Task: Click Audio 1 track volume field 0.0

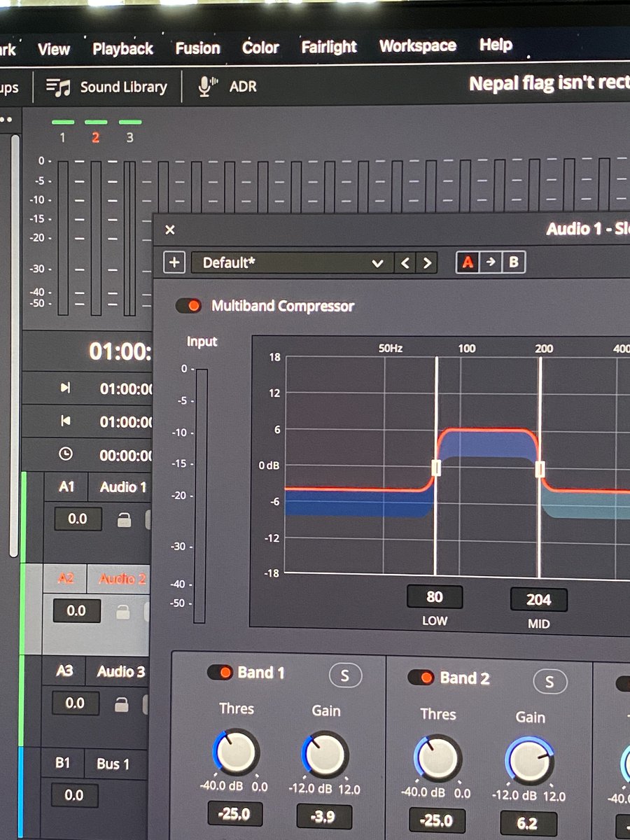Action: 78,519
